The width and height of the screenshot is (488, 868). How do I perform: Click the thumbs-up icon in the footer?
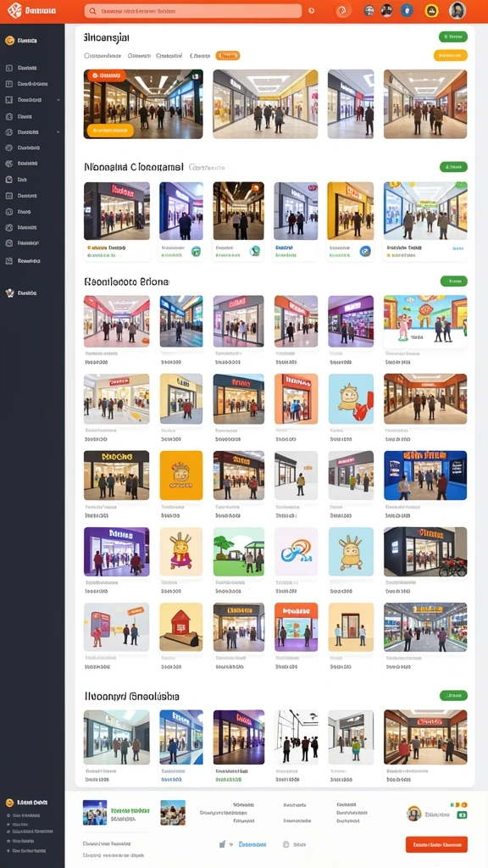tap(223, 844)
